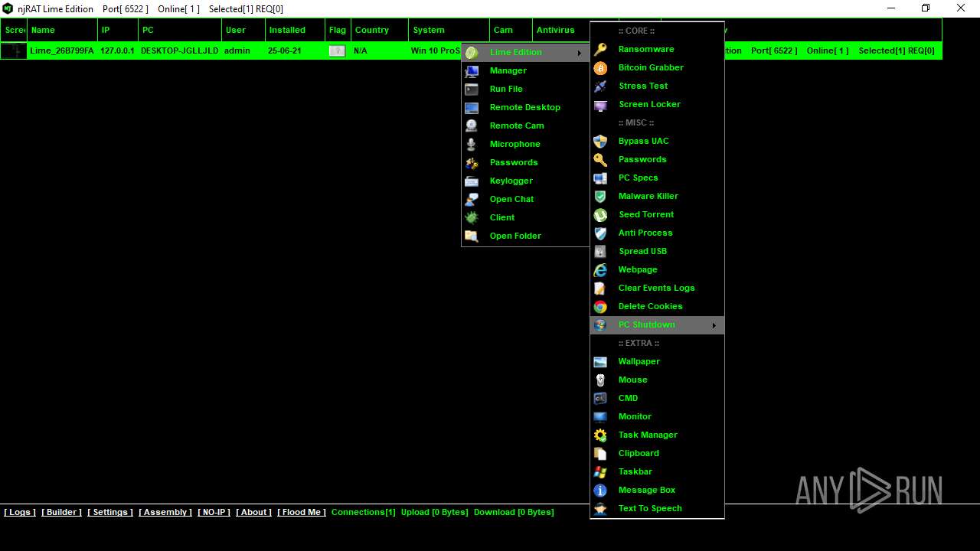Click the [ Flood Me ] link
Viewport: 980px width, 551px height.
302,512
